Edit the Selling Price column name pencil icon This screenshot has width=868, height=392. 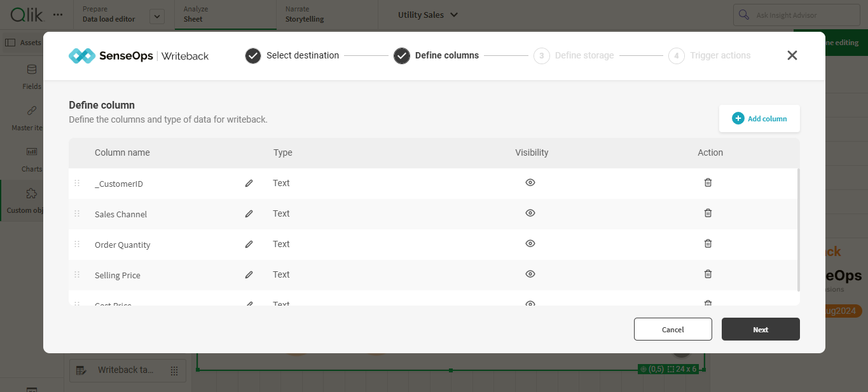click(x=249, y=274)
